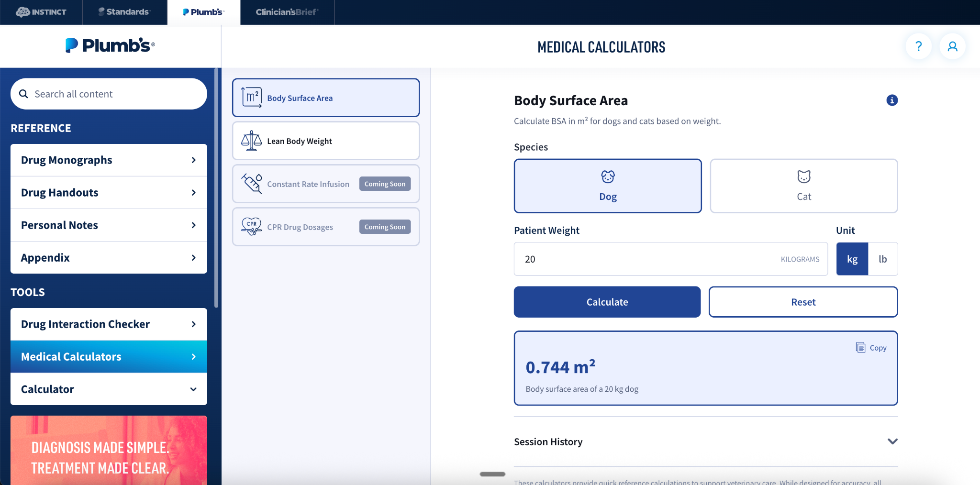Screen dimensions: 980x485
Task: Select Dog species option
Action: coord(608,186)
